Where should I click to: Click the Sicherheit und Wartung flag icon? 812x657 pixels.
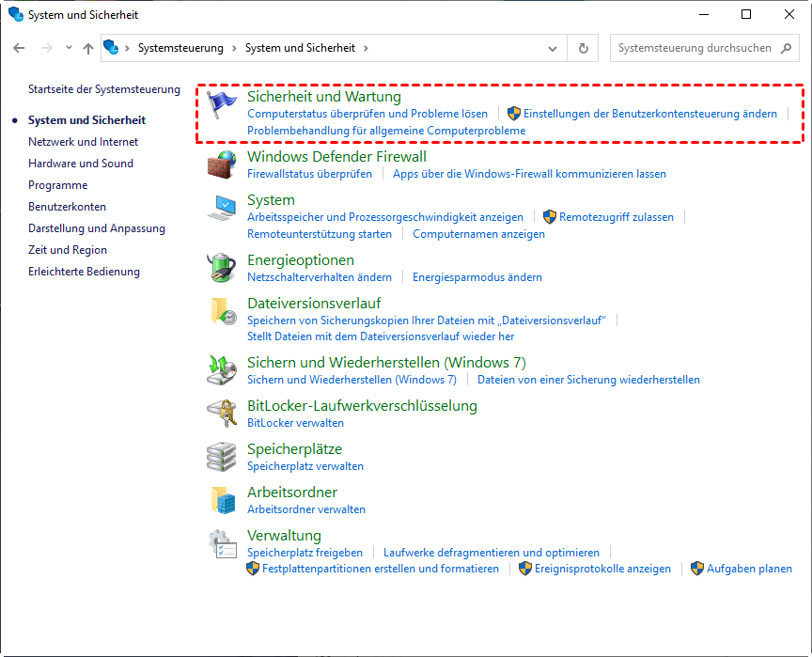[x=222, y=104]
